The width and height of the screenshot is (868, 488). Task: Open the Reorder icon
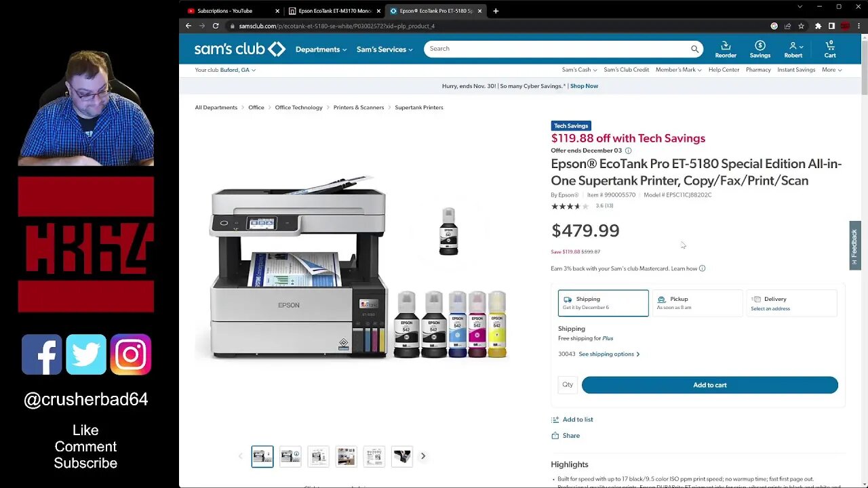pos(726,49)
